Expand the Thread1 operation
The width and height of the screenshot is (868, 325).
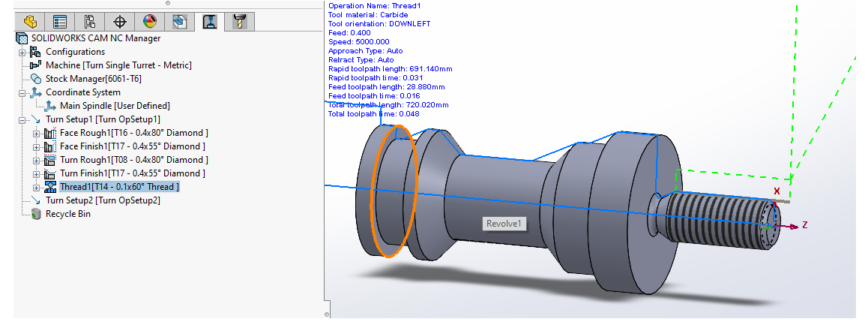coord(37,188)
